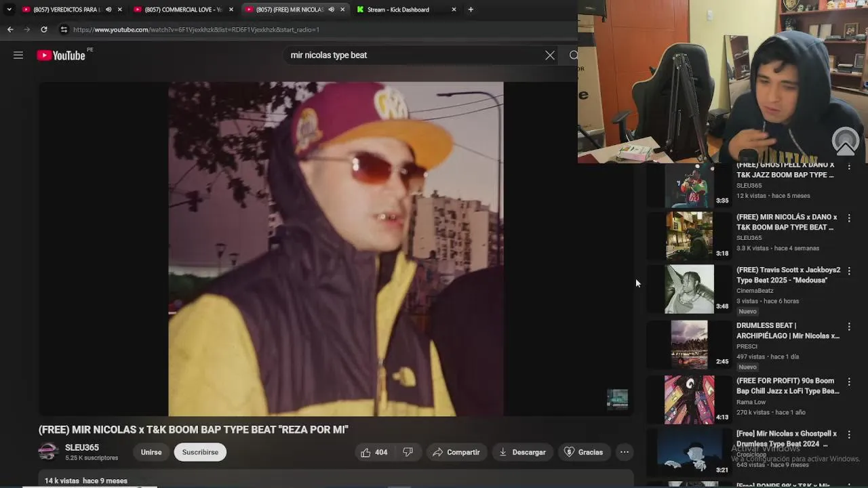This screenshot has height=488, width=868.
Task: Click the address bar URL
Action: [196, 30]
